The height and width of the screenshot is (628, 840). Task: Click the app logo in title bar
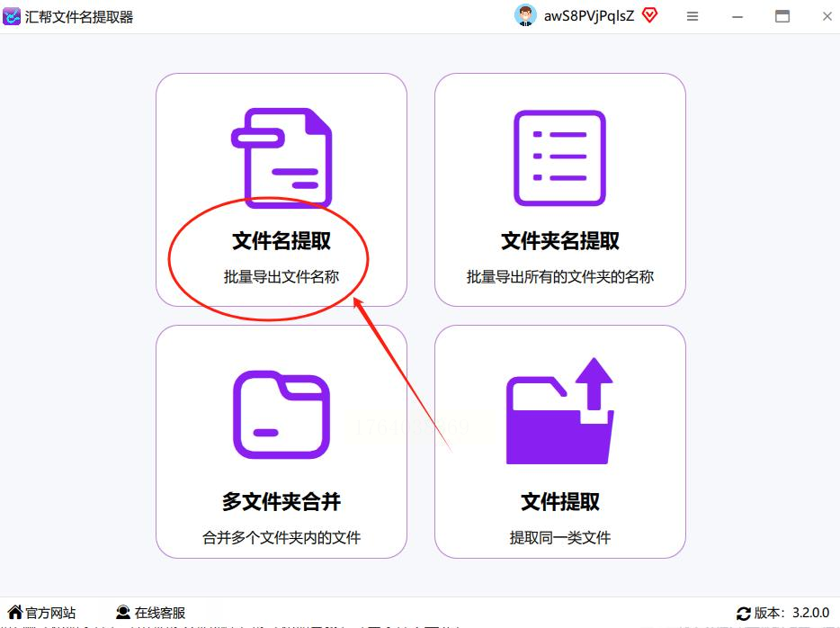[12, 16]
